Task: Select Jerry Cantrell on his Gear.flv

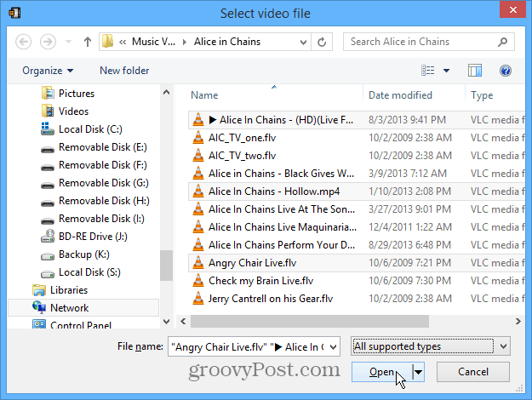Action: (357, 299)
